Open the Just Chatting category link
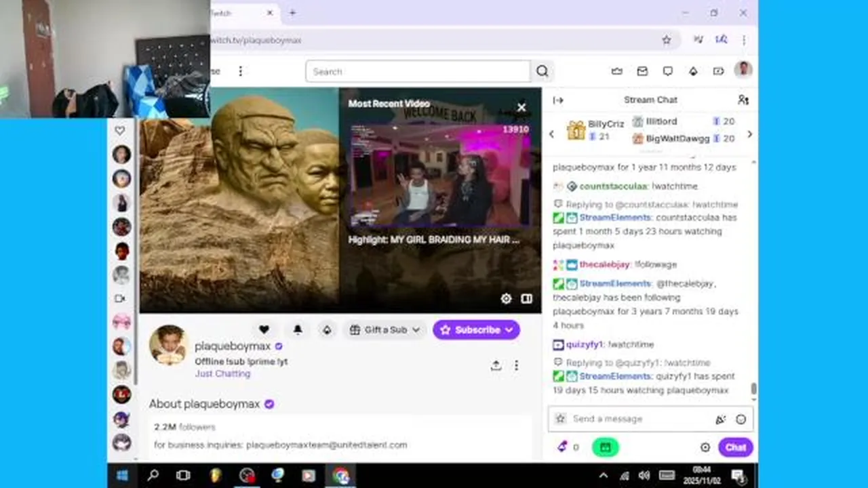868x488 pixels. pos(222,373)
